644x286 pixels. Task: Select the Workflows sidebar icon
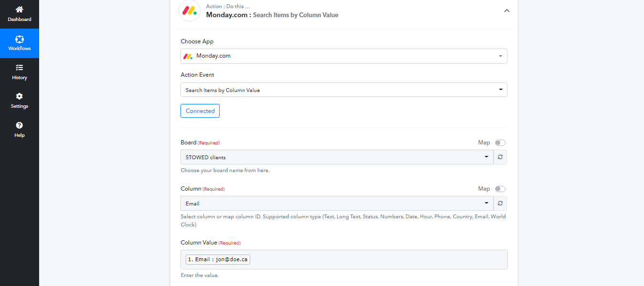(x=19, y=39)
